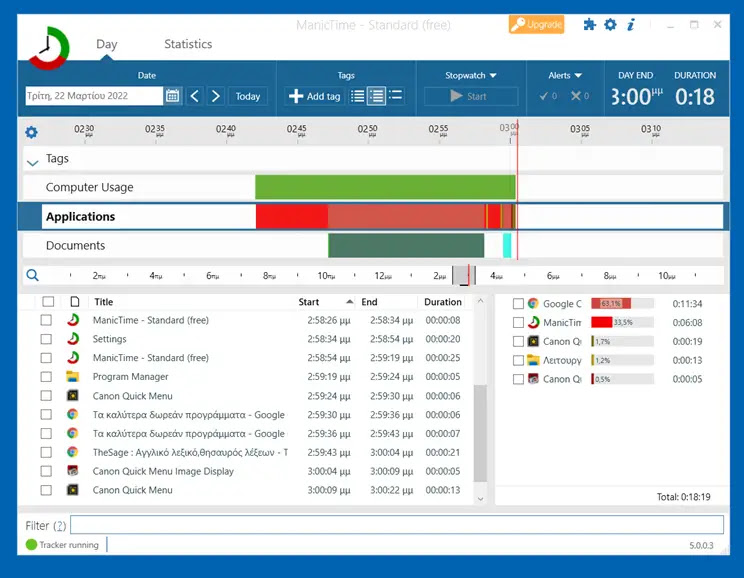
Task: Check the Settings row checkbox
Action: (x=46, y=339)
